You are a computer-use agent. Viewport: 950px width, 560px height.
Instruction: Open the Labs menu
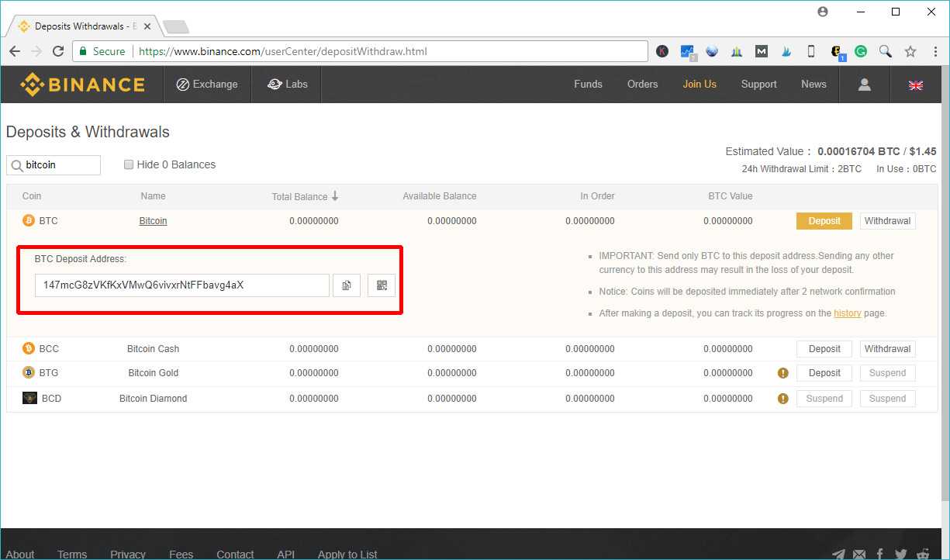click(287, 85)
